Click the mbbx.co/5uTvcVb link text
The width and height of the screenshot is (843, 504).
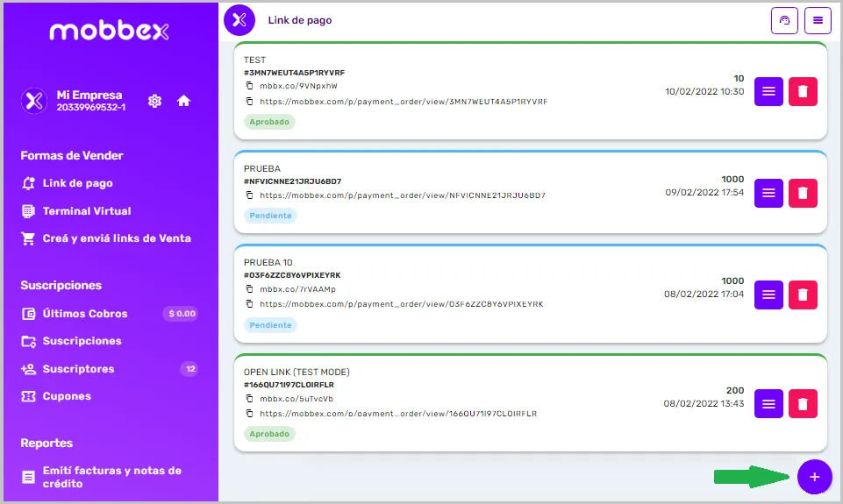tap(296, 399)
